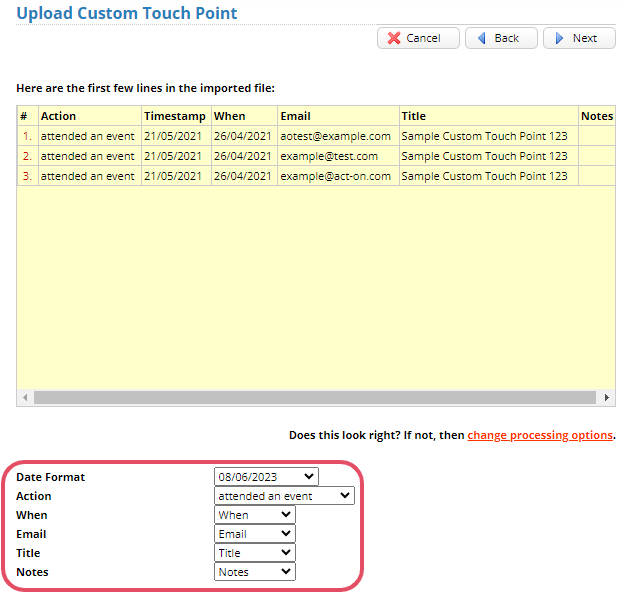Go back with the Back button
The width and height of the screenshot is (620, 595).
[501, 38]
